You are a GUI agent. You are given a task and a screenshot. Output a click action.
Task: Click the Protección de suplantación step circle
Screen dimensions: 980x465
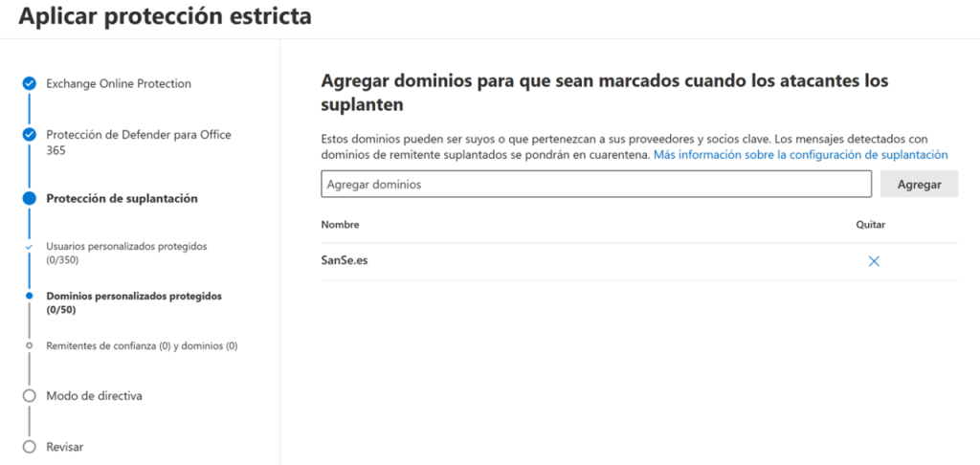click(30, 199)
